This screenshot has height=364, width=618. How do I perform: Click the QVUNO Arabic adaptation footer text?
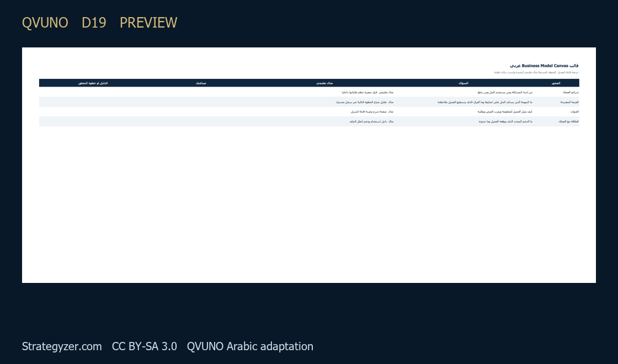point(250,346)
